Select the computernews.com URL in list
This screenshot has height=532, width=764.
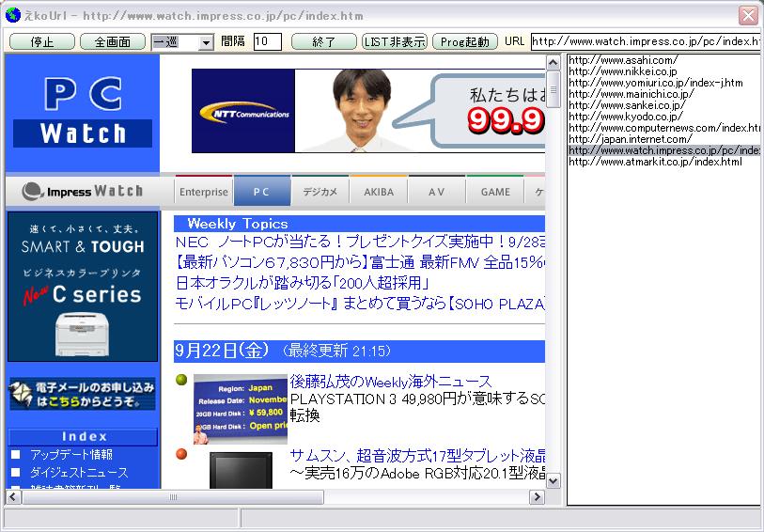pos(664,128)
